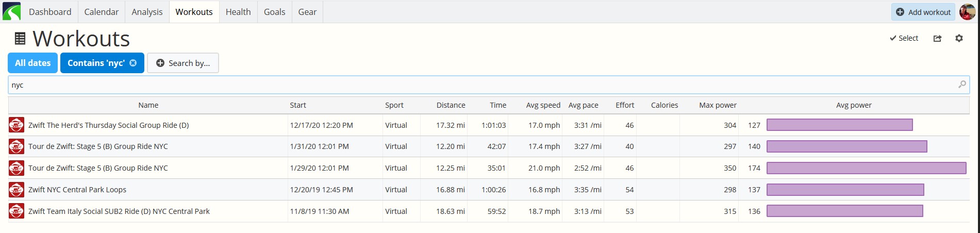Screen dimensions: 980x233
Task: Open 1/31/20 Tour de Zwift Stage 5 workout
Action: click(x=98, y=146)
